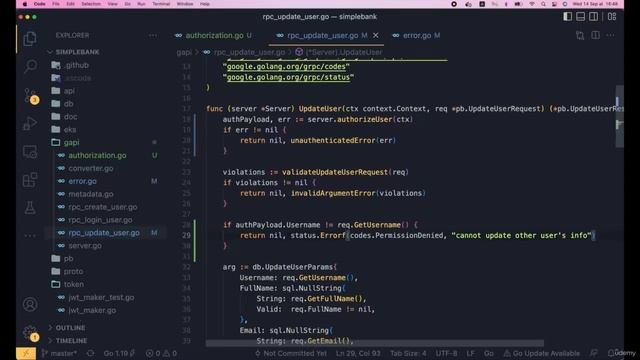Open the Search view in activity bar

(x=30, y=66)
